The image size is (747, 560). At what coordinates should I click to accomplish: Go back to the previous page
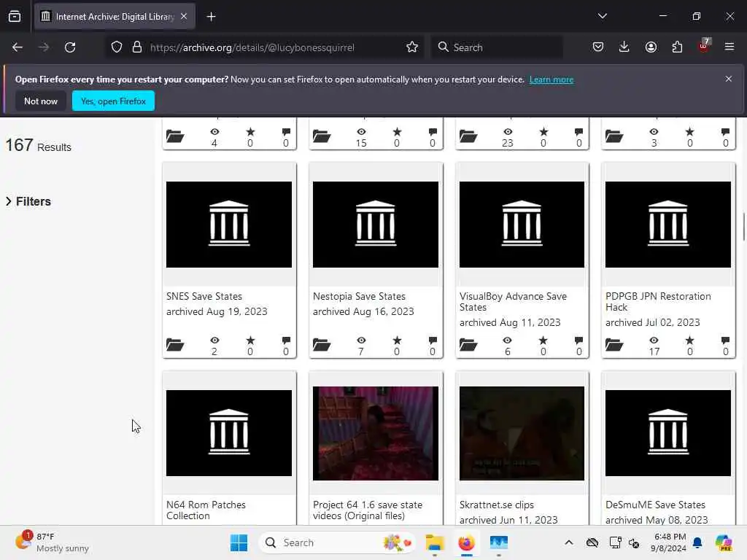(18, 47)
